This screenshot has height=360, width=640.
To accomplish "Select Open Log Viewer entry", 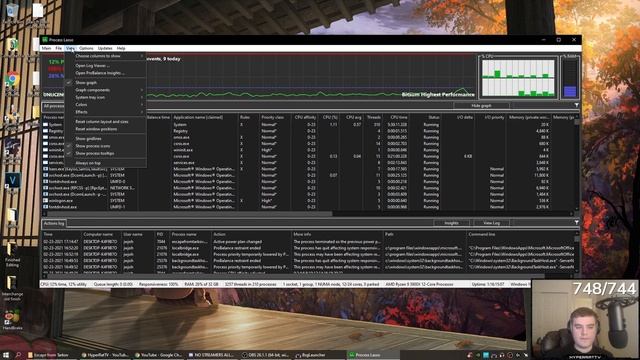I will click(x=106, y=66).
